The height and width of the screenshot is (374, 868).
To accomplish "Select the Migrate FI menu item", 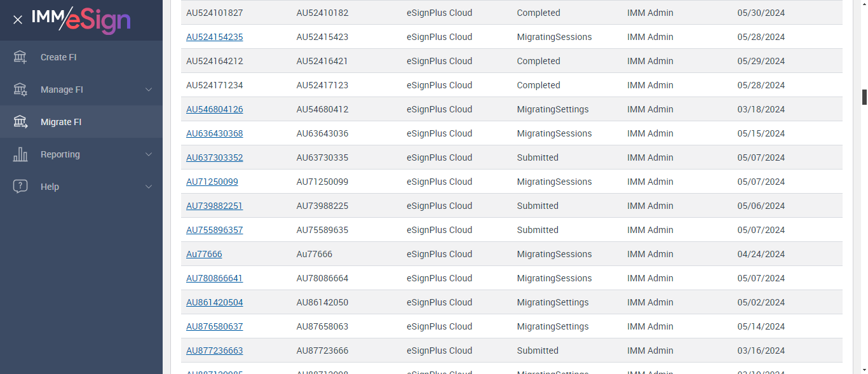I will click(x=61, y=122).
